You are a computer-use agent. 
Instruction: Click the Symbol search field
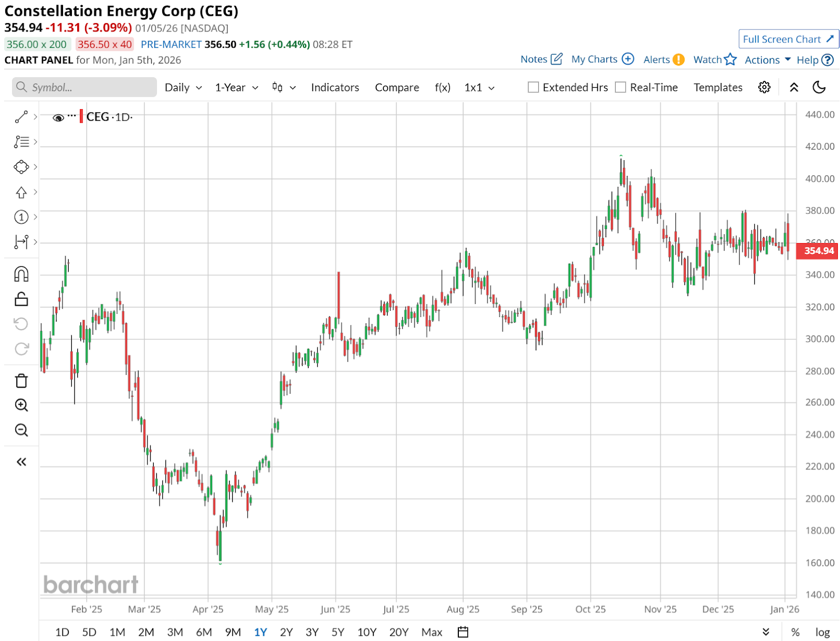[84, 87]
